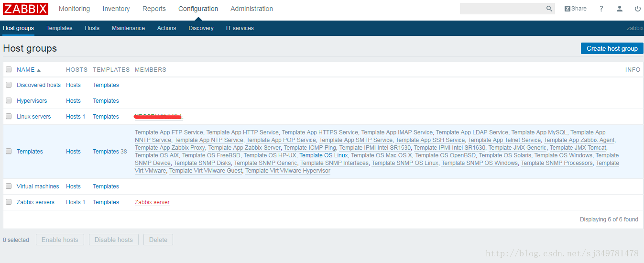Open the help question mark icon

click(x=601, y=9)
